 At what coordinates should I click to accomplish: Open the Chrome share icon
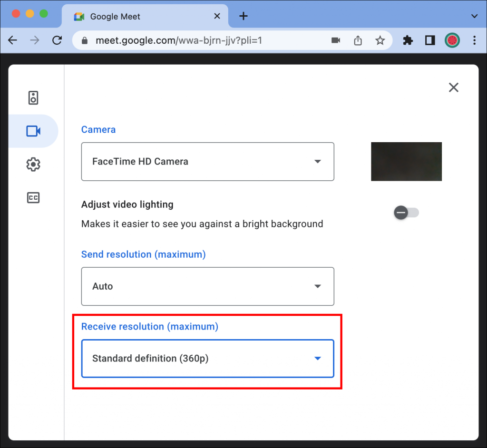coord(358,40)
